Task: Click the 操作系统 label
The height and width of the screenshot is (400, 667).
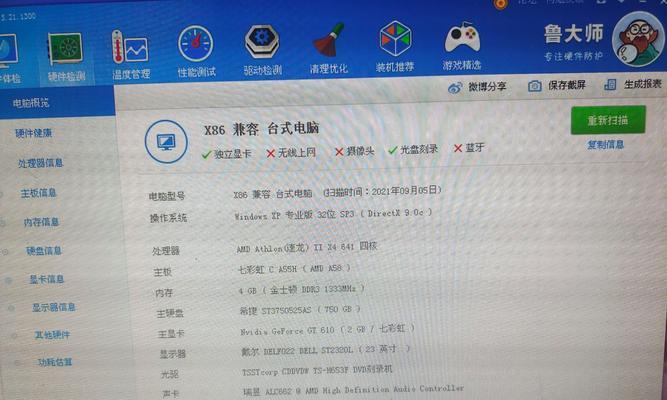Action: coord(168,218)
